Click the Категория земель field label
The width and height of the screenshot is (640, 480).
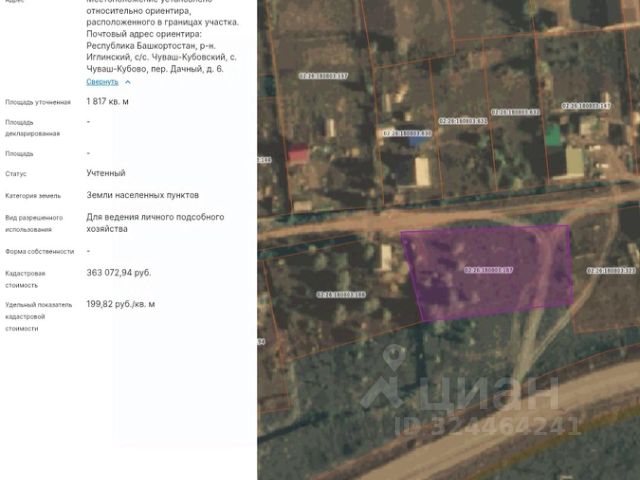pos(33,196)
